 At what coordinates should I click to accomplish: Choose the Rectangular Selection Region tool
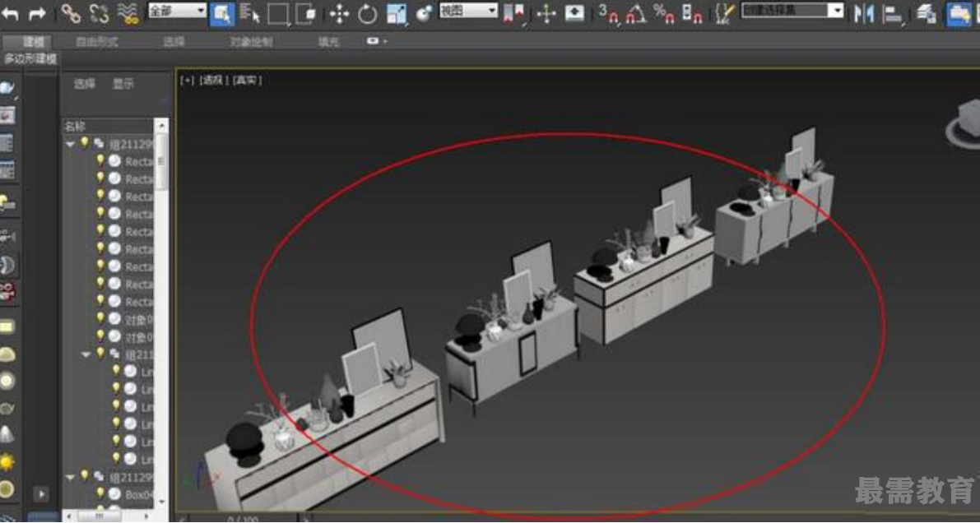click(x=278, y=14)
